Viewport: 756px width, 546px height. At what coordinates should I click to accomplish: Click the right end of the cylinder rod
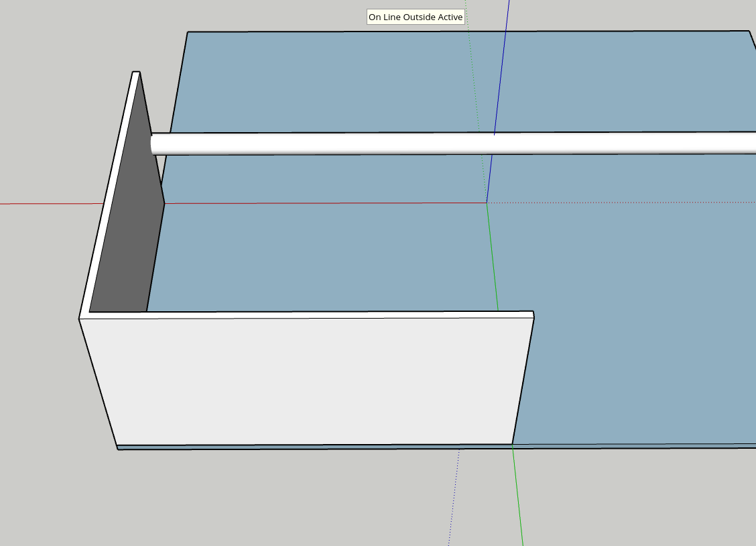click(x=751, y=148)
